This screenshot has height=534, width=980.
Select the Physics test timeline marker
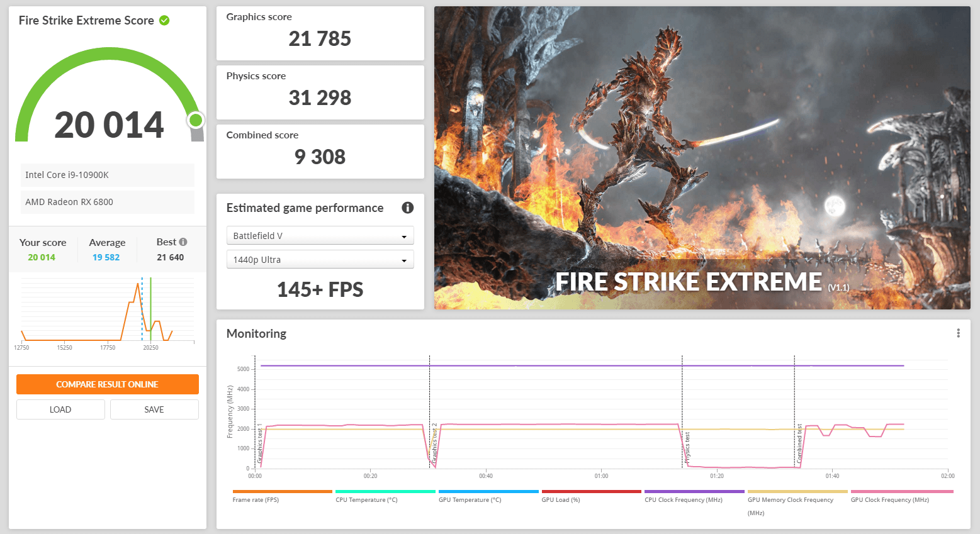coord(687,448)
